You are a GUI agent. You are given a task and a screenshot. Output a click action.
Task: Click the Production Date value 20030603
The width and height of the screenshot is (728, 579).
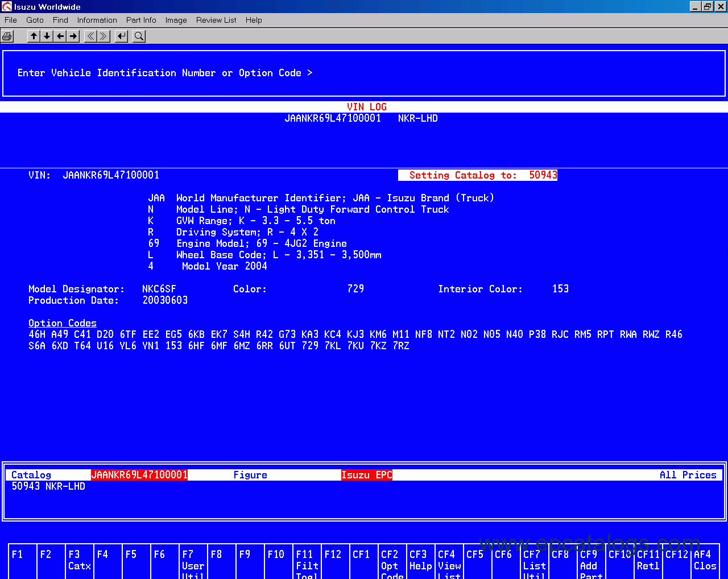point(165,300)
